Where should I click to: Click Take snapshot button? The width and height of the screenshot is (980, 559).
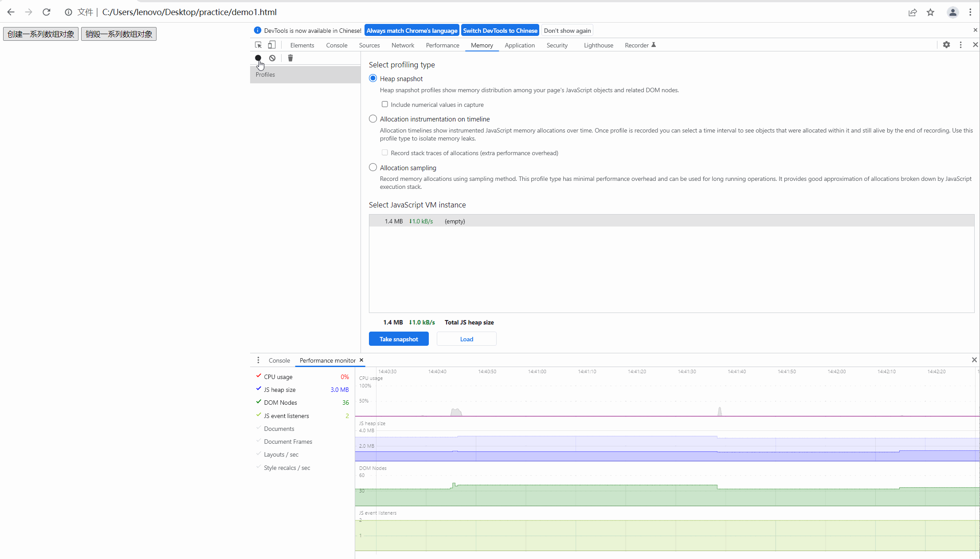click(399, 339)
